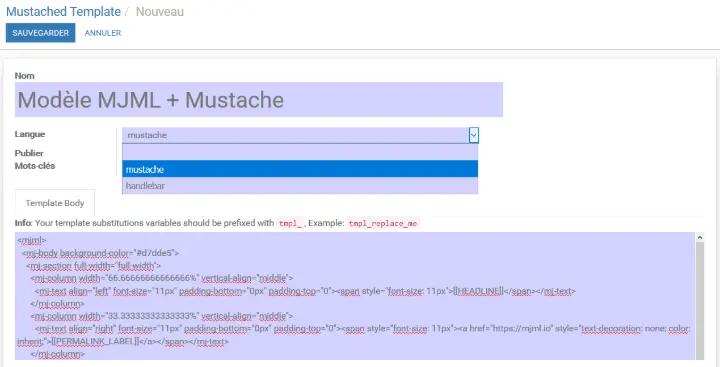Toggle the Langue dropdown arrow

(474, 135)
